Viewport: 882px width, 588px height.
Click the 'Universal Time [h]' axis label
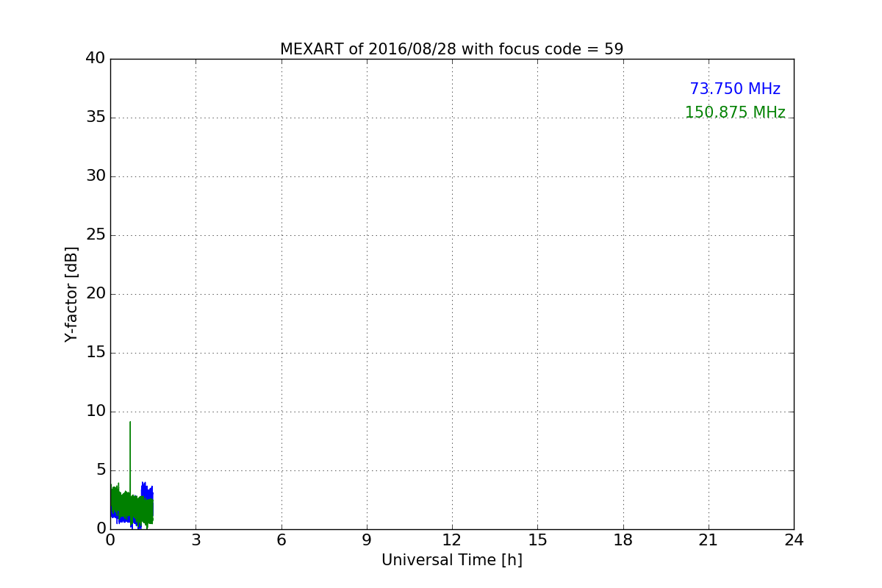(x=451, y=560)
